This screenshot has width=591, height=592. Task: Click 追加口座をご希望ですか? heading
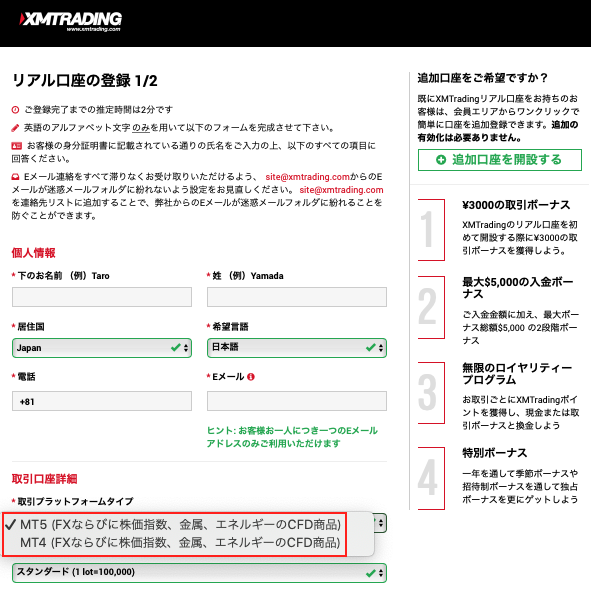pos(483,78)
